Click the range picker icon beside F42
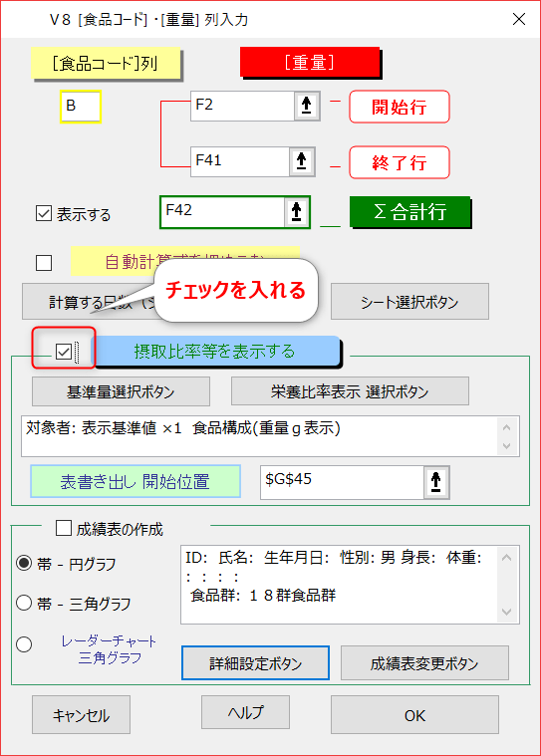This screenshot has width=541, height=756. click(x=297, y=212)
